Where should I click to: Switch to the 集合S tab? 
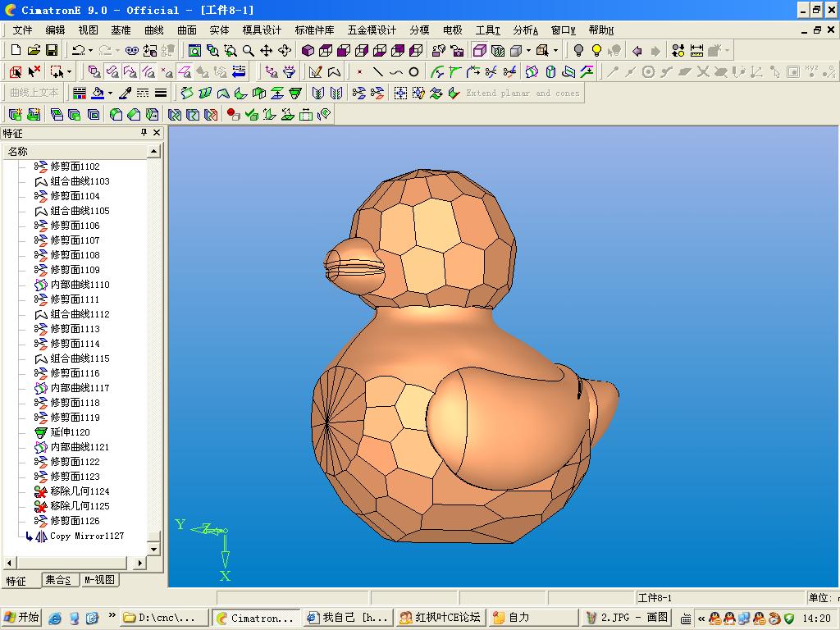pyautogui.click(x=58, y=580)
